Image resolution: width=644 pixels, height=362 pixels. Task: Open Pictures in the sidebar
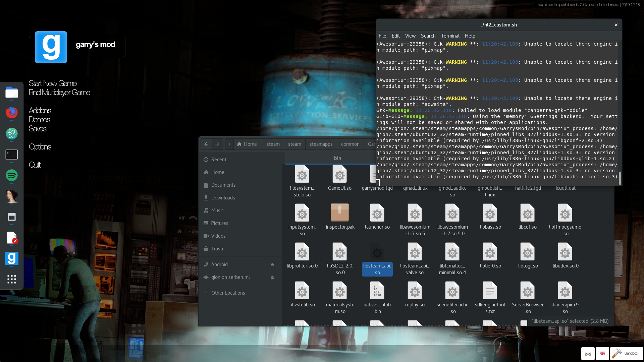click(x=240, y=223)
